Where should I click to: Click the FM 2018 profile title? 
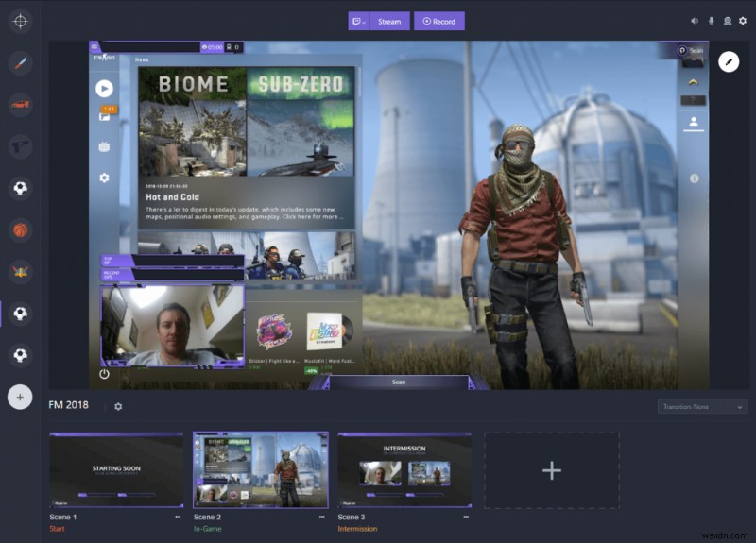tap(68, 405)
